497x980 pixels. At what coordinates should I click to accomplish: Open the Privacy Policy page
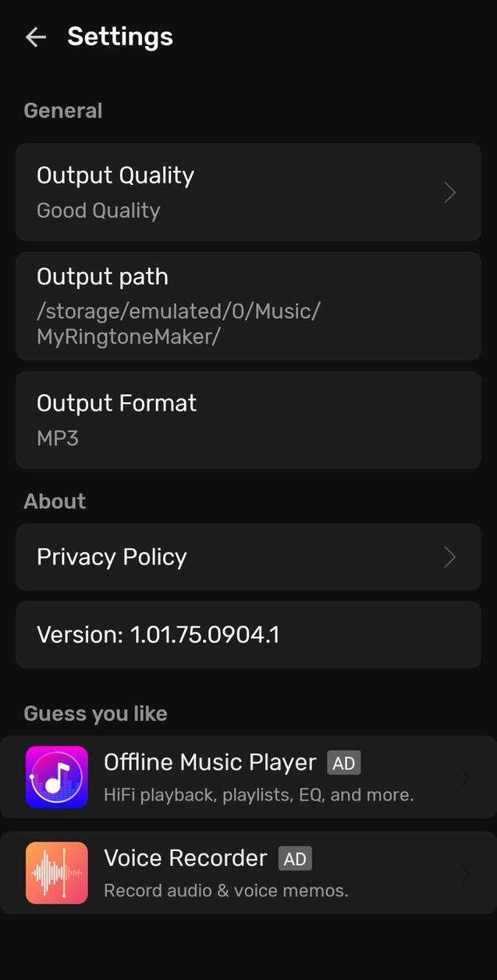point(248,557)
